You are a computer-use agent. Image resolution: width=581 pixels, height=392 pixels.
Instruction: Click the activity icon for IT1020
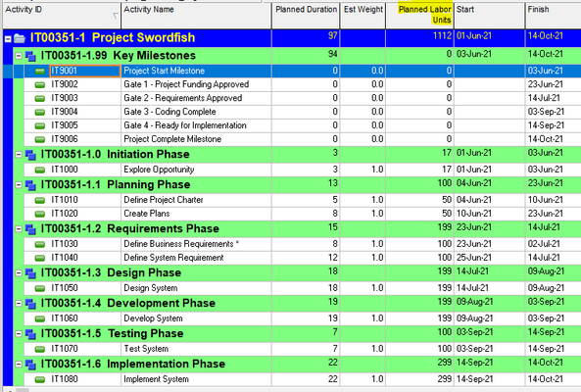coord(39,215)
